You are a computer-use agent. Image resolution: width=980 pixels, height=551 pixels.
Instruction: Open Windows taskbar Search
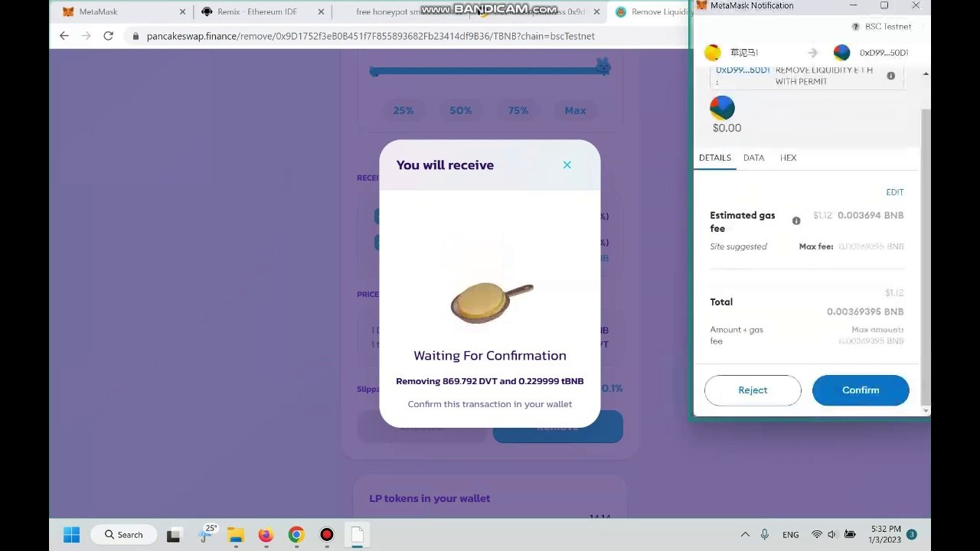(x=124, y=535)
